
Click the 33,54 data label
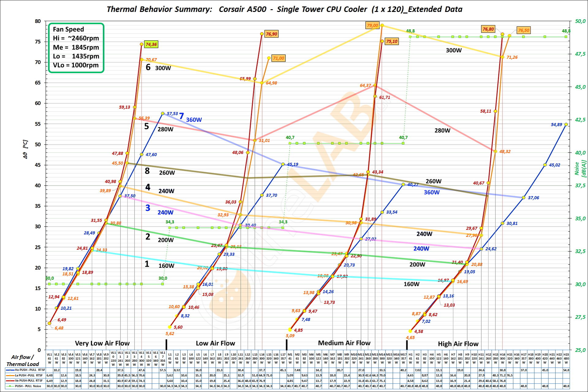(392, 212)
